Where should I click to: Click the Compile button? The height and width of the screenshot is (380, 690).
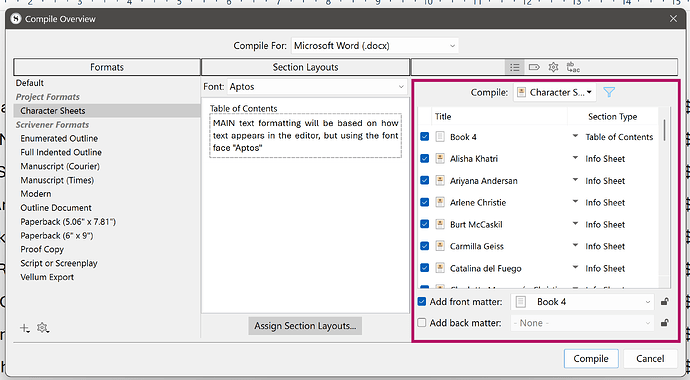[591, 359]
